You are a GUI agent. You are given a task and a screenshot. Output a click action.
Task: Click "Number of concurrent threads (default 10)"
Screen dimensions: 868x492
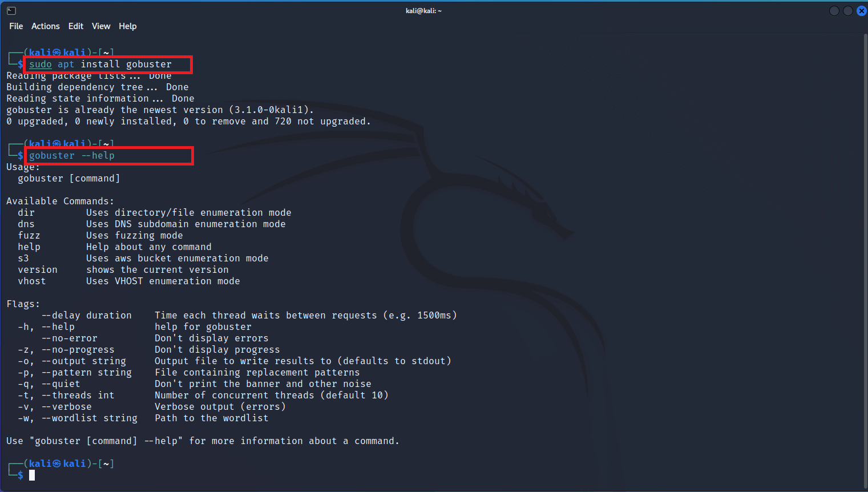click(x=272, y=396)
